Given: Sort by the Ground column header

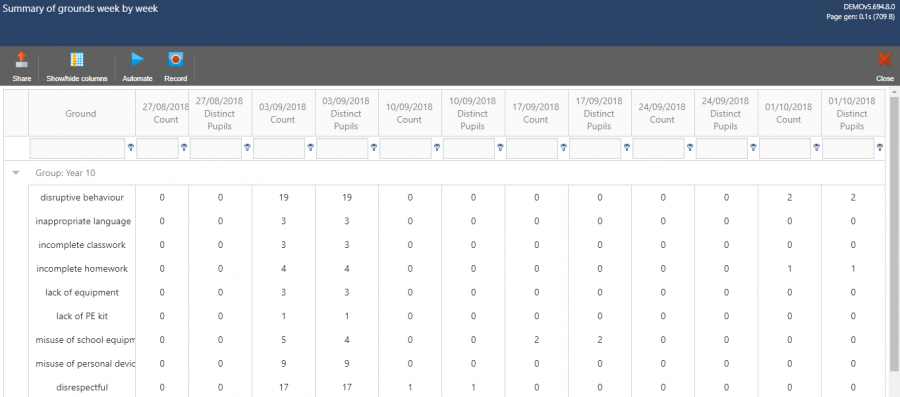Looking at the screenshot, I should [x=81, y=114].
